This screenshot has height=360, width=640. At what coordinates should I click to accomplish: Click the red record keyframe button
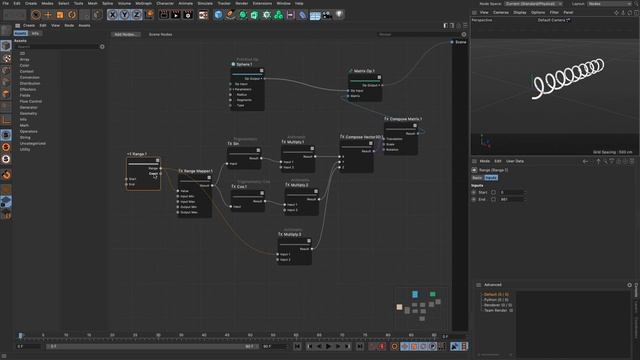382,347
